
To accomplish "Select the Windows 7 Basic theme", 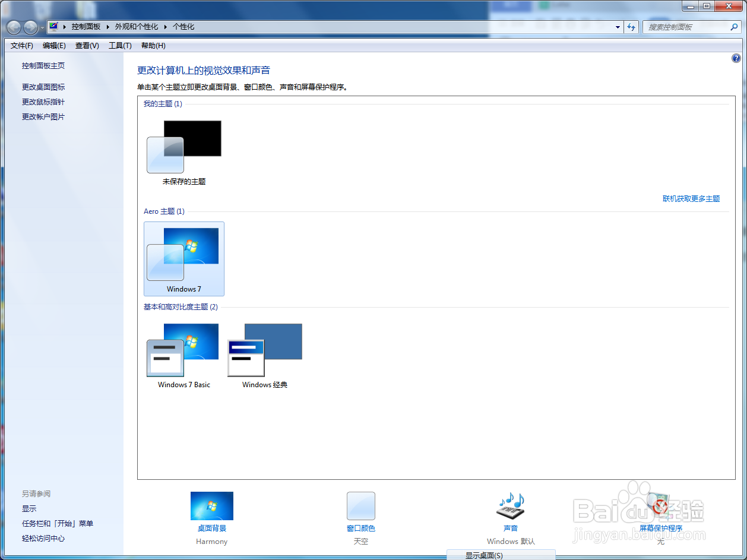I will (x=184, y=356).
